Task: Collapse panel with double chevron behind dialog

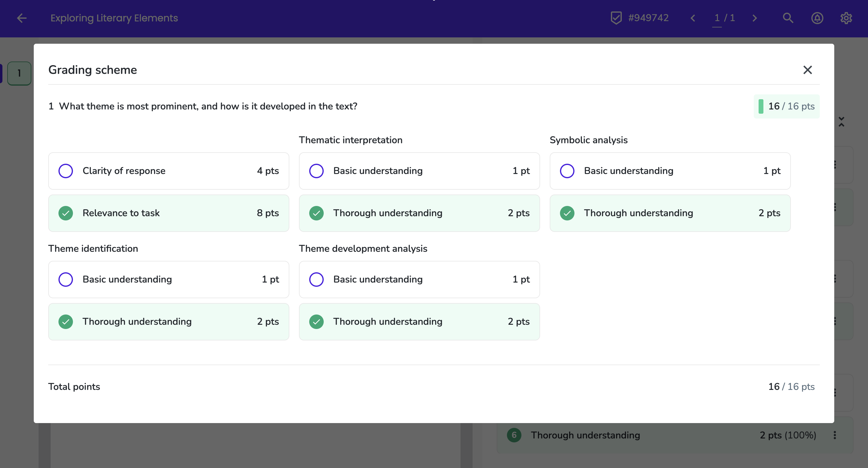Action: (841, 122)
